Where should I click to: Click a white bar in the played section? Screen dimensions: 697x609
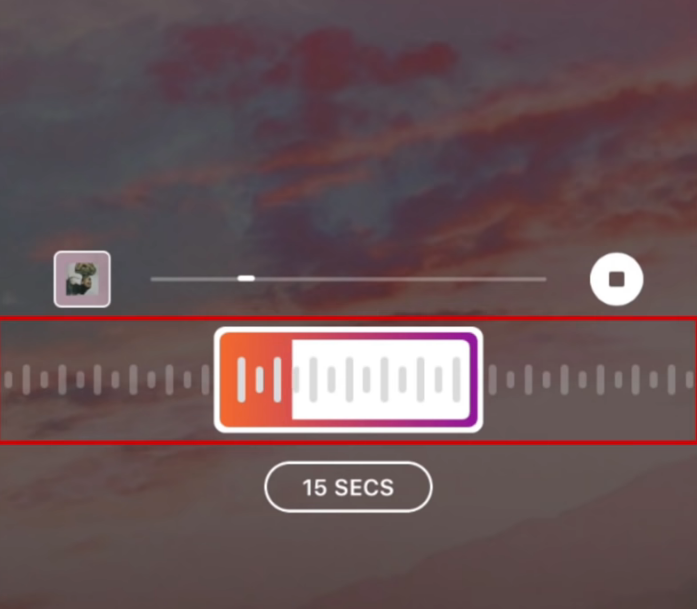[x=242, y=380]
